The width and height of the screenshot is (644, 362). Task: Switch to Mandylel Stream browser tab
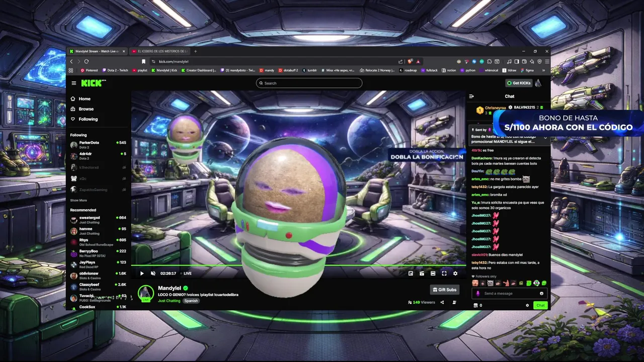click(97, 51)
